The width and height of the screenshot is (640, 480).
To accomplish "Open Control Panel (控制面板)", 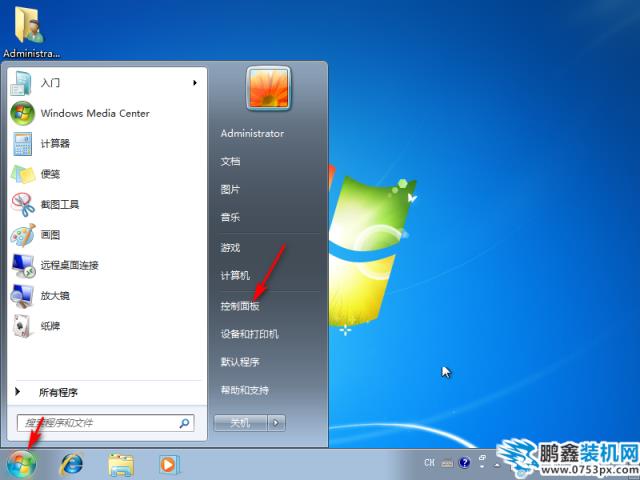I will click(240, 306).
